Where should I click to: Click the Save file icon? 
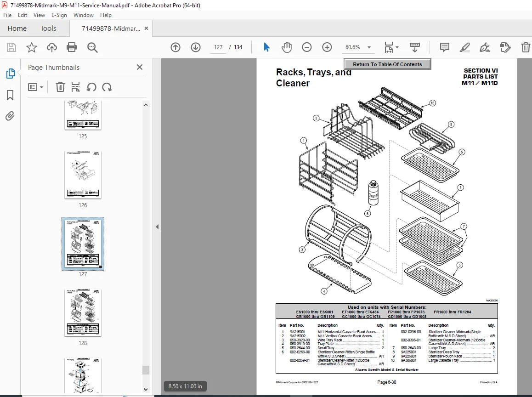(11, 47)
